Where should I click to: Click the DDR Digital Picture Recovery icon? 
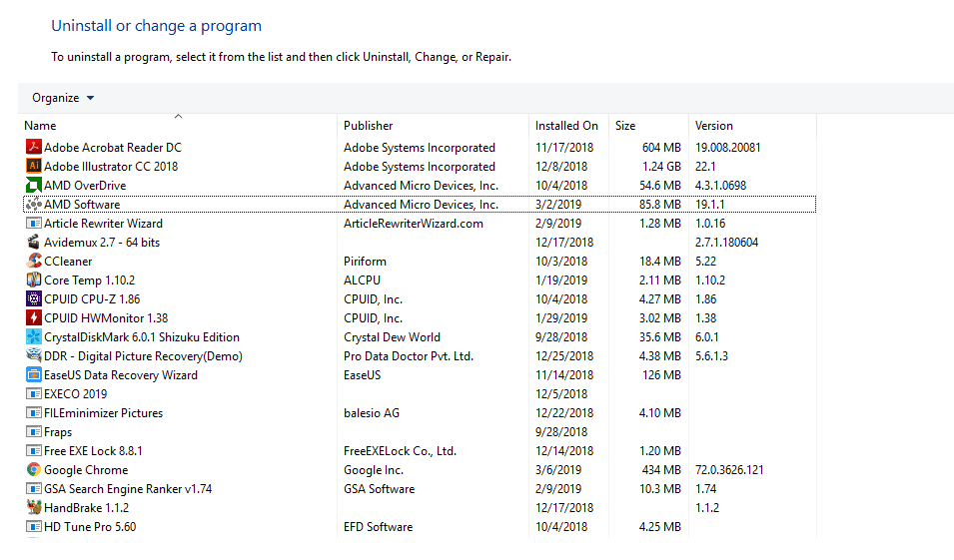point(33,355)
